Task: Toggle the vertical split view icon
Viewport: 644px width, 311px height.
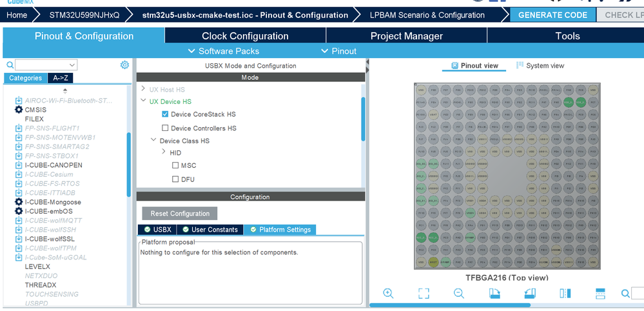Action: point(565,293)
